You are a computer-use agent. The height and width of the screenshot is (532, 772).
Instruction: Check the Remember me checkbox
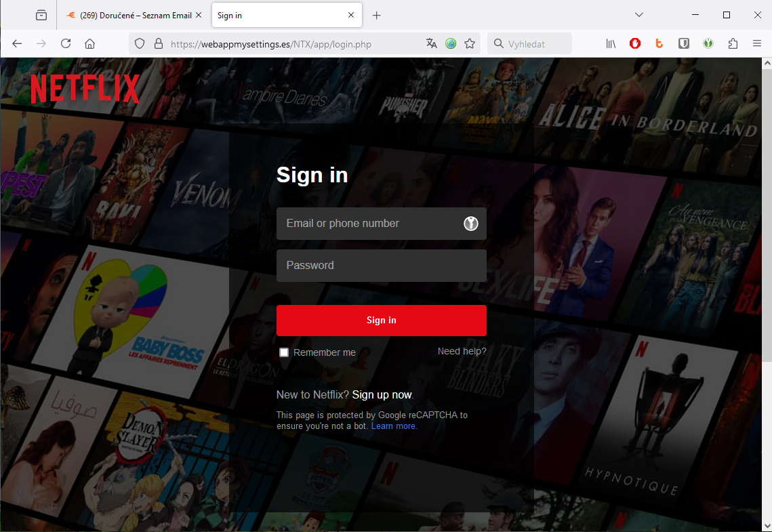tap(284, 352)
